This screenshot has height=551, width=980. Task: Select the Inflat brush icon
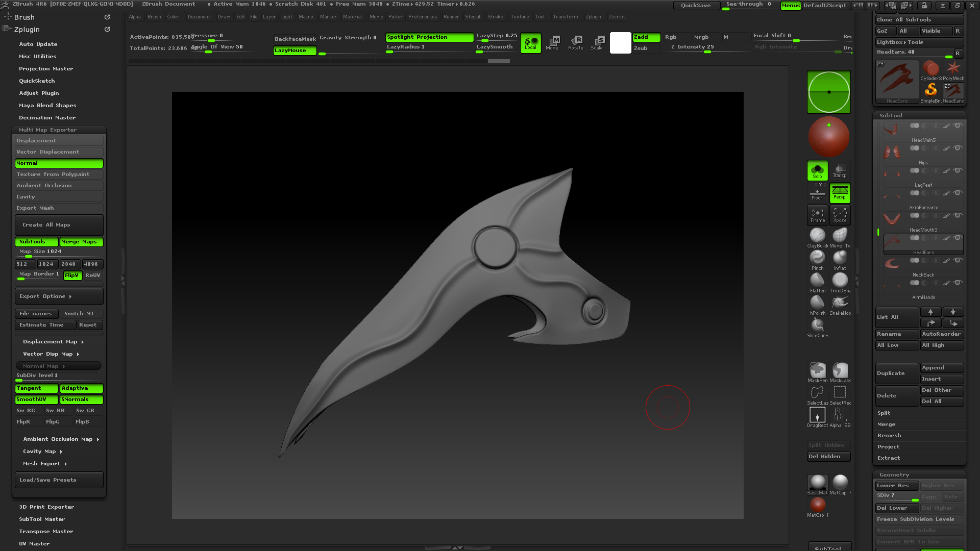tap(840, 258)
